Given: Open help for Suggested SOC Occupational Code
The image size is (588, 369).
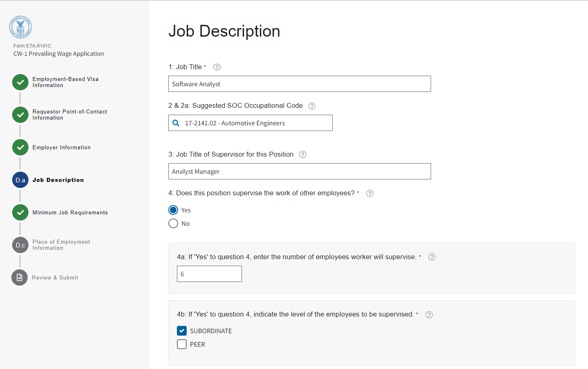Looking at the screenshot, I should tap(312, 106).
